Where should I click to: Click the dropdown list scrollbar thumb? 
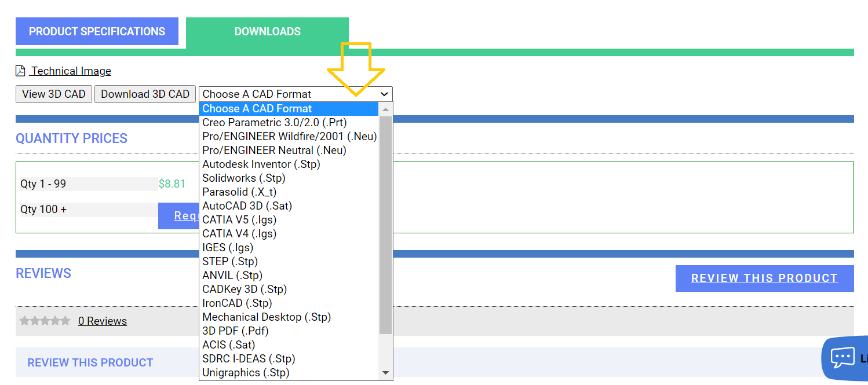coord(386,225)
